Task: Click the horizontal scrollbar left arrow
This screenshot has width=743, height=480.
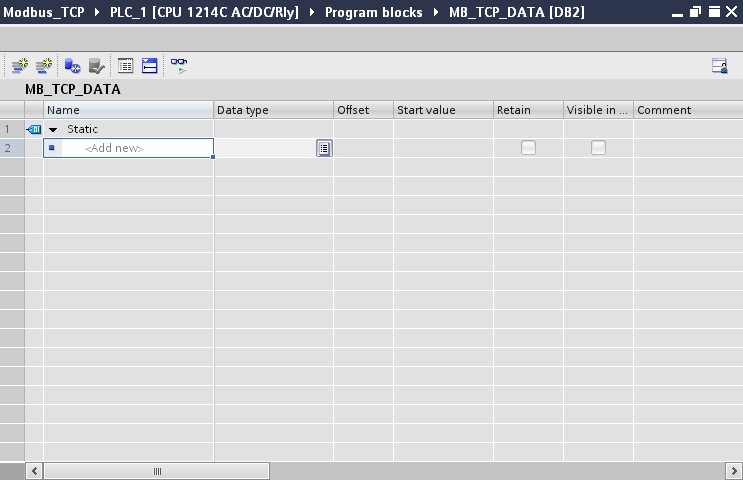Action: tap(34, 471)
